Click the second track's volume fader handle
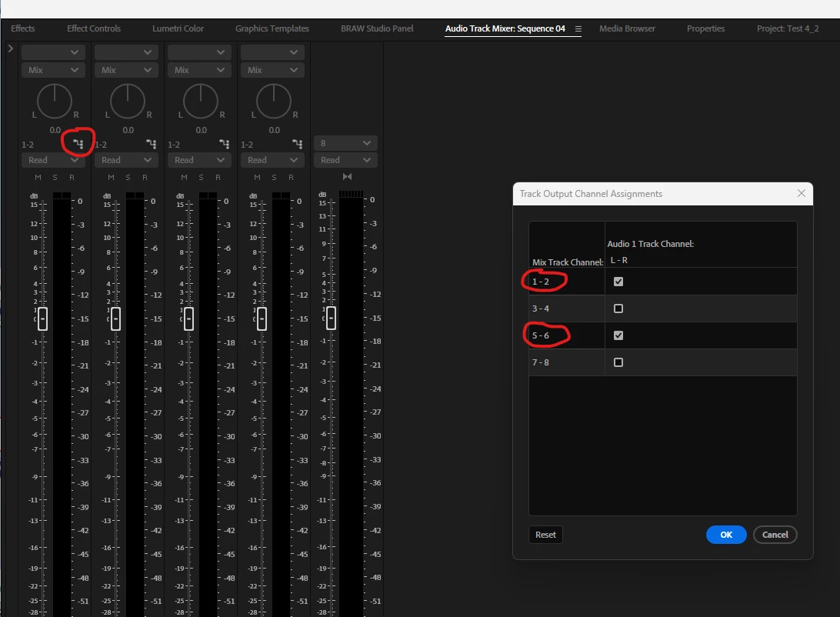This screenshot has height=617, width=840. coord(115,319)
